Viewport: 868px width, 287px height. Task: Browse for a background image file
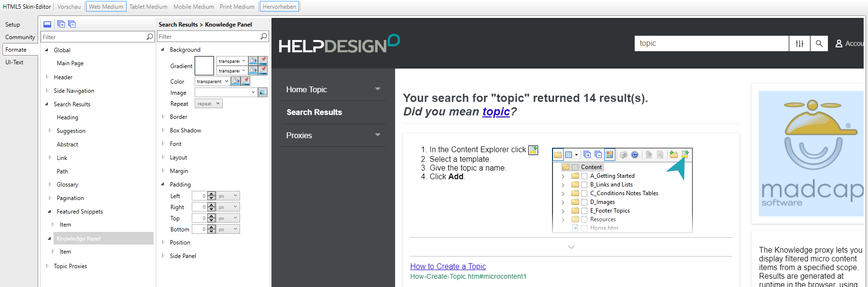(263, 92)
